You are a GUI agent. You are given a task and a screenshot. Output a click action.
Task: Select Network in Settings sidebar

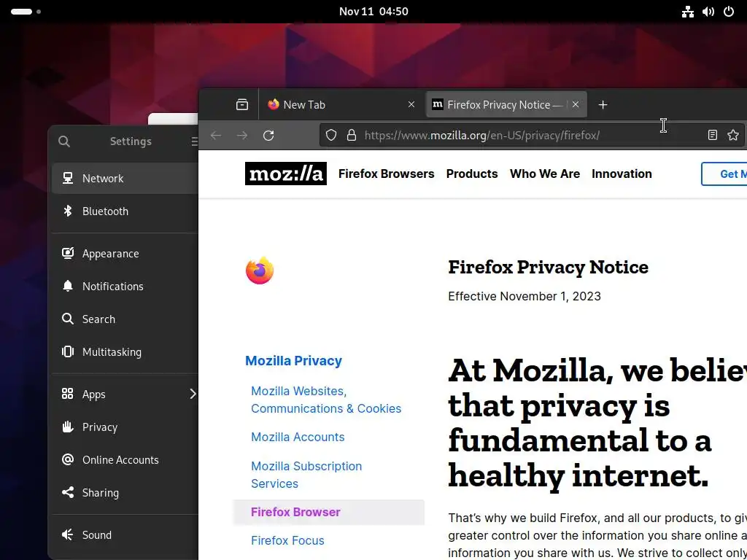[125, 178]
